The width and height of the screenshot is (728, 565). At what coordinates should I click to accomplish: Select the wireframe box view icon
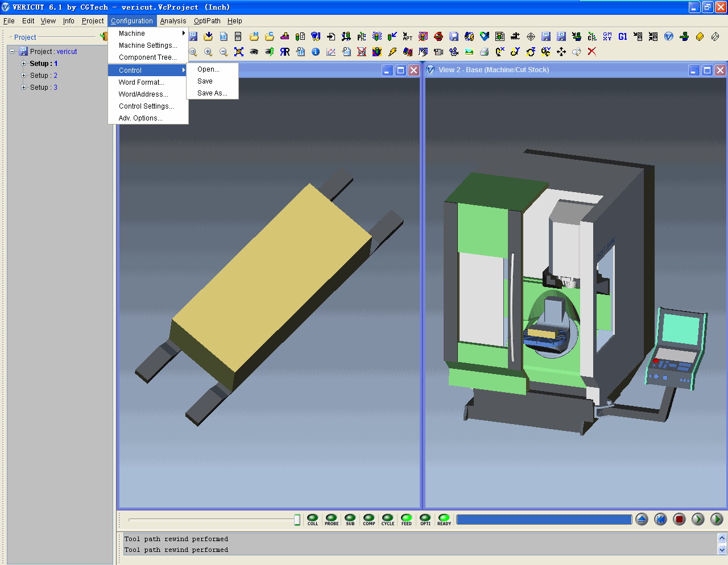[715, 36]
